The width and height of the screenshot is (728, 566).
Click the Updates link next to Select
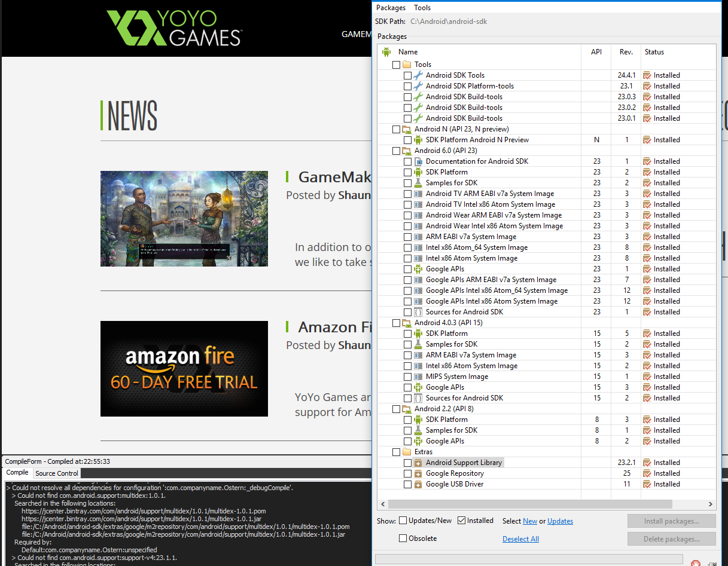[560, 521]
